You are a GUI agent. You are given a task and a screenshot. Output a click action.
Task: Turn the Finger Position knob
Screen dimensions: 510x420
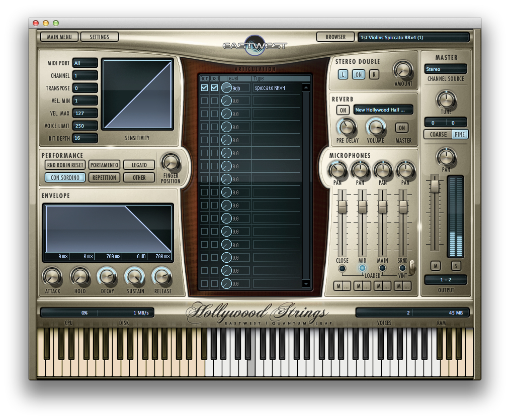171,162
